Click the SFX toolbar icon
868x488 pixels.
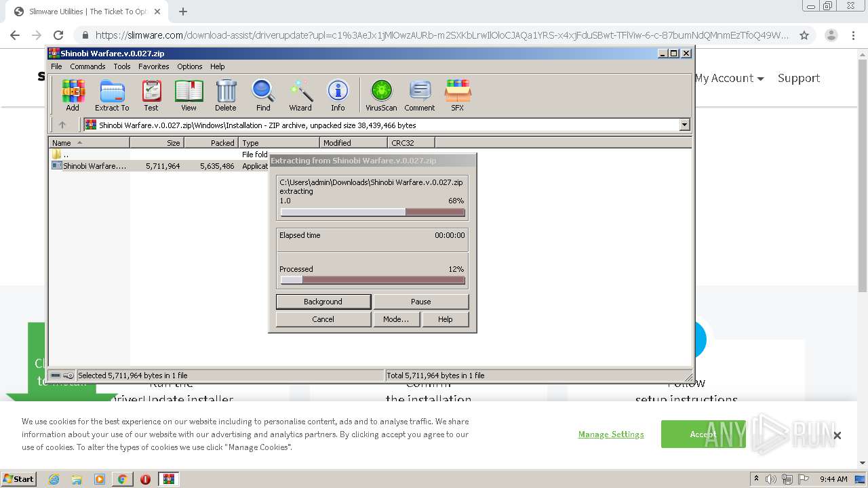(x=458, y=95)
